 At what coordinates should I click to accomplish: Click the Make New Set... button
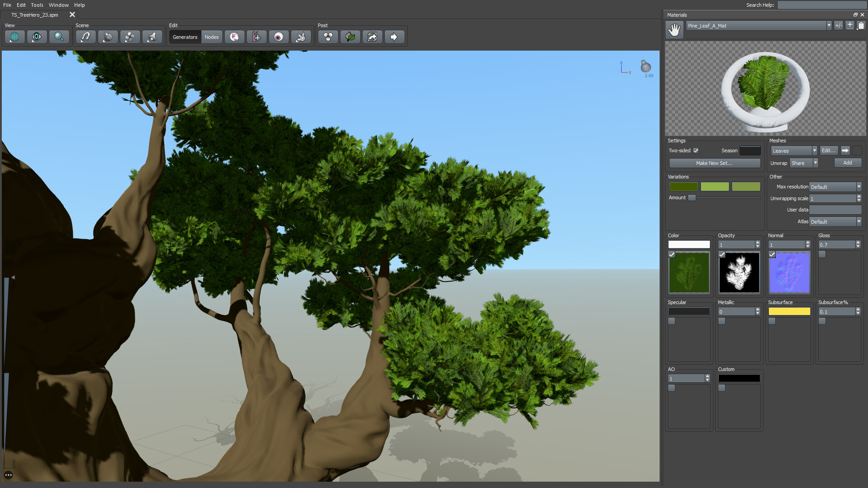pos(714,163)
